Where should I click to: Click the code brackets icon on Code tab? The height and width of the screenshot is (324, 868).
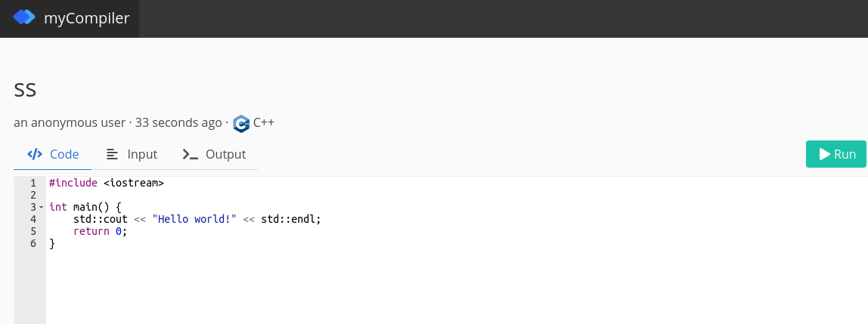(x=34, y=154)
